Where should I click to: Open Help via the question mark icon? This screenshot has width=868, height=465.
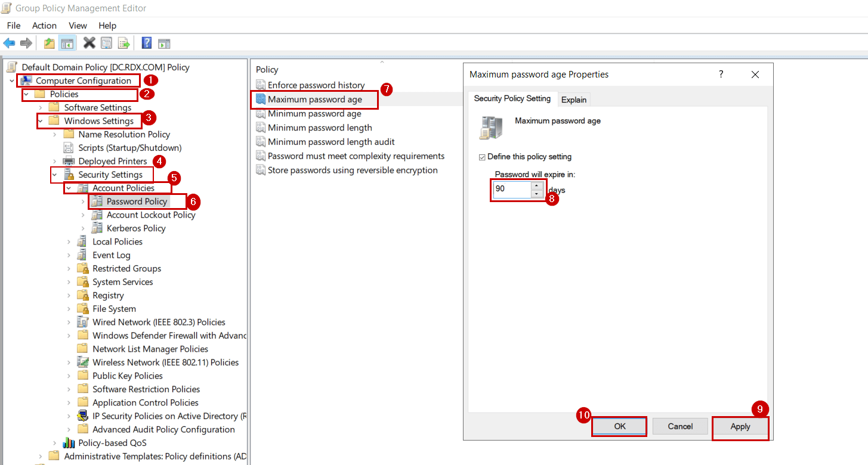pos(146,42)
